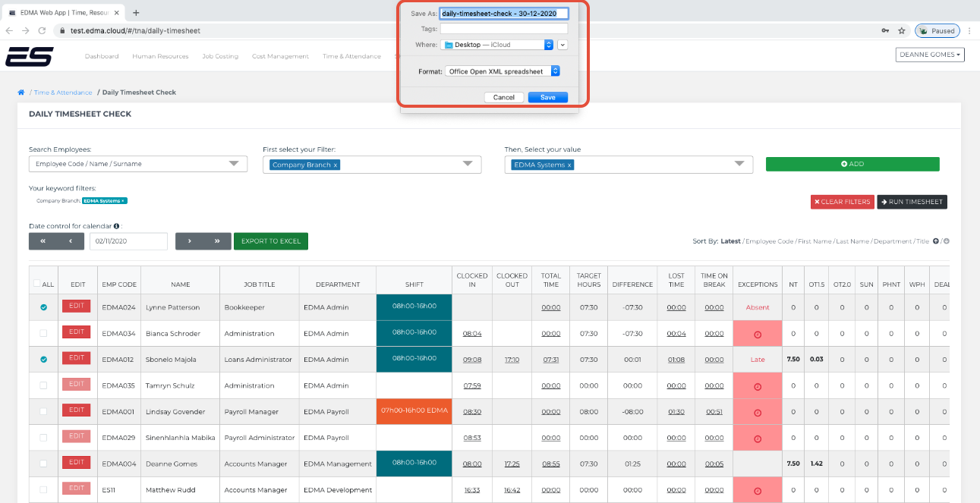The width and height of the screenshot is (980, 503).
Task: Toggle the ALL select checkbox in table header
Action: click(37, 284)
